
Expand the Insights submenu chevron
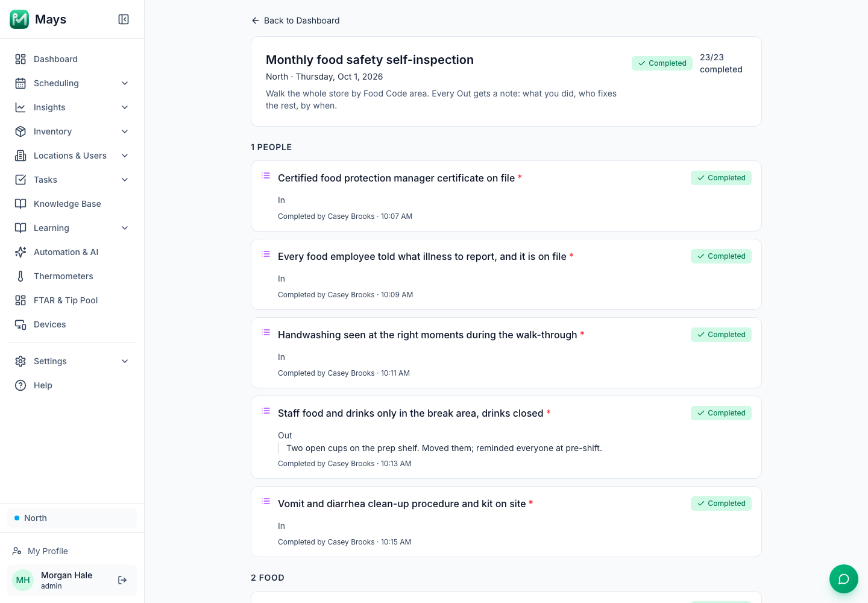[x=125, y=107]
